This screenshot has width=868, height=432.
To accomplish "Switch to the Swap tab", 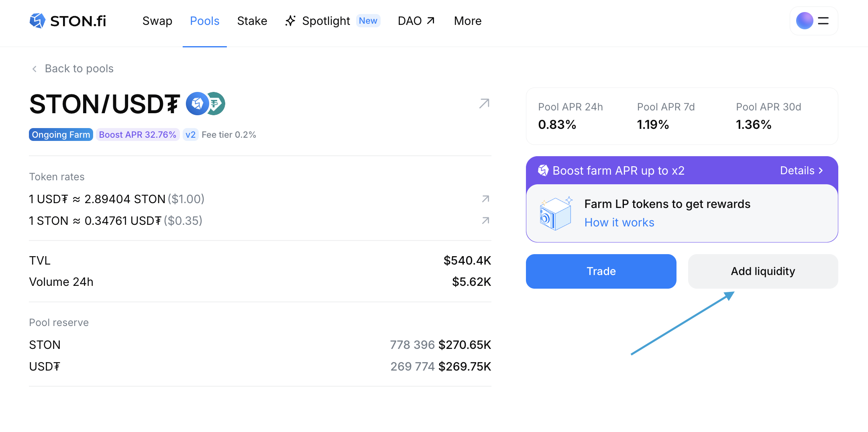I will click(157, 21).
